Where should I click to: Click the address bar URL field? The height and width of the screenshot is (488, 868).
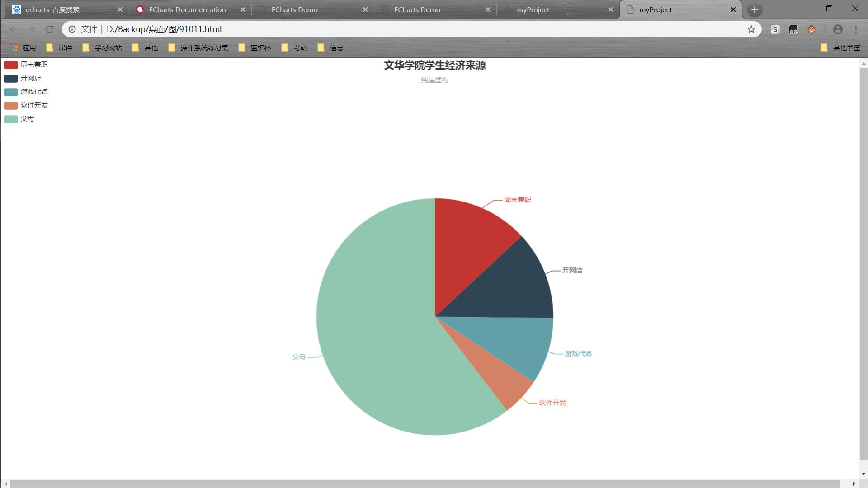click(362, 29)
